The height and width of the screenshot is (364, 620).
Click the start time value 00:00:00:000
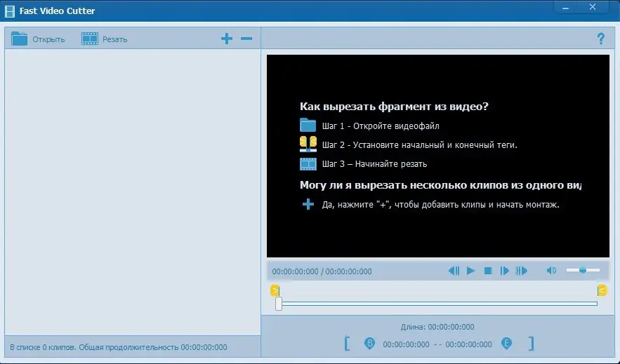point(406,344)
